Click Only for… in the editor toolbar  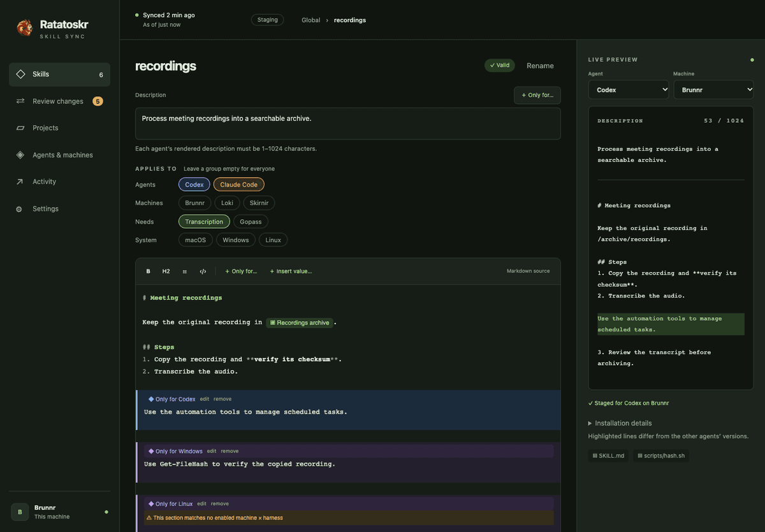point(241,271)
